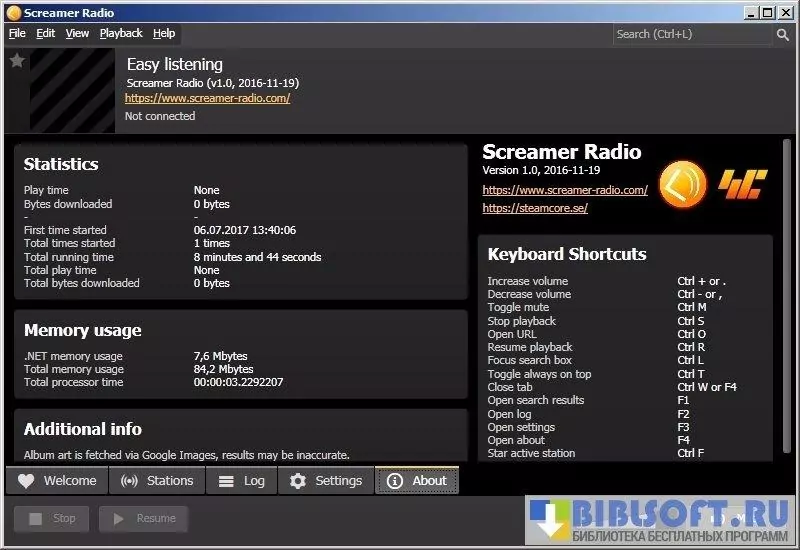This screenshot has width=800, height=550.
Task: Switch to the Stations tab
Action: [157, 481]
